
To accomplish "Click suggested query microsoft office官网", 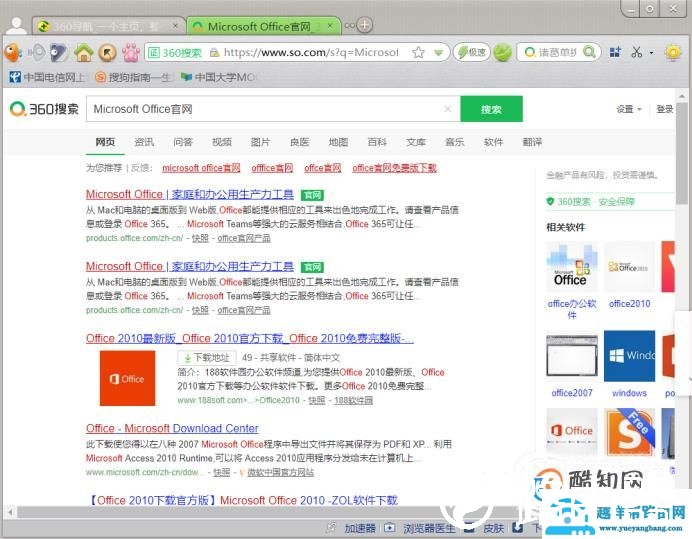I will coord(201,168).
